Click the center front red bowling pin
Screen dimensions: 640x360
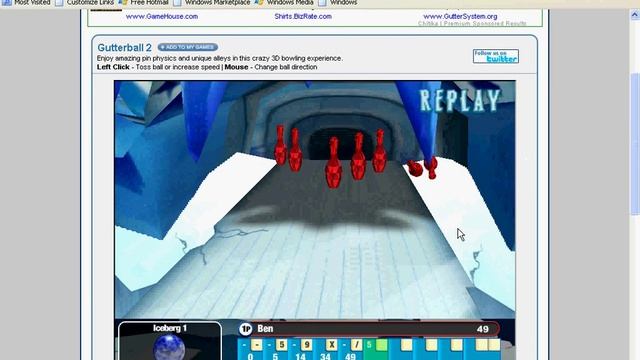coord(333,162)
